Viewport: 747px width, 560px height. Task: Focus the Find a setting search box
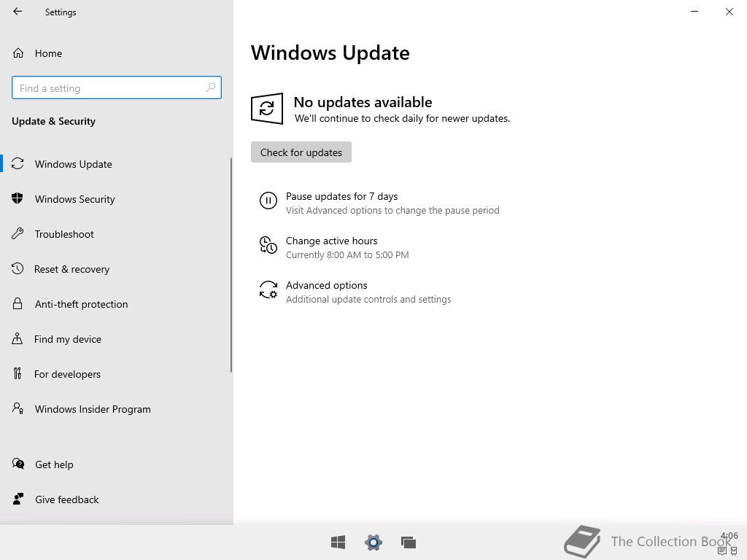point(117,87)
